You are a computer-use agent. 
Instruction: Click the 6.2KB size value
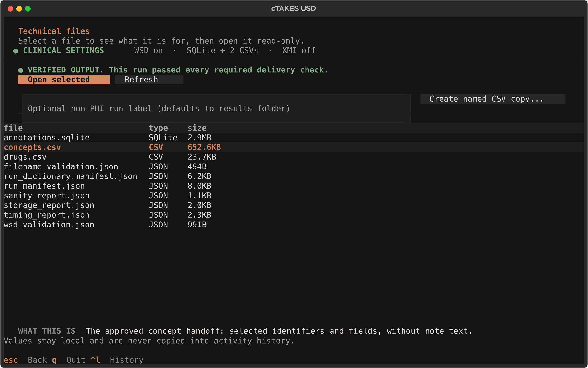pos(199,176)
